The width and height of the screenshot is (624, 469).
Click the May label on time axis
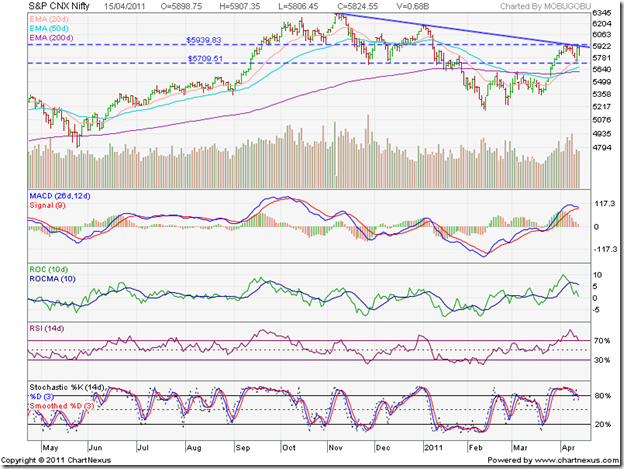pos(50,448)
